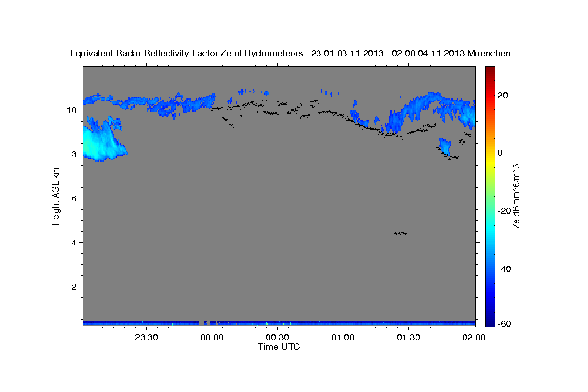Click the small blue cloud patch near 01:45
The image size is (588, 392).
click(x=444, y=146)
